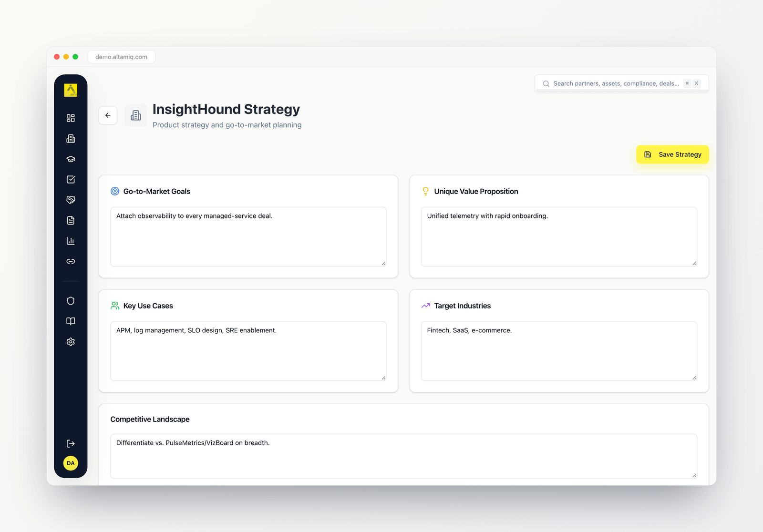Click the subtitle 'Product strategy and go-to-market planning'

pyautogui.click(x=227, y=125)
